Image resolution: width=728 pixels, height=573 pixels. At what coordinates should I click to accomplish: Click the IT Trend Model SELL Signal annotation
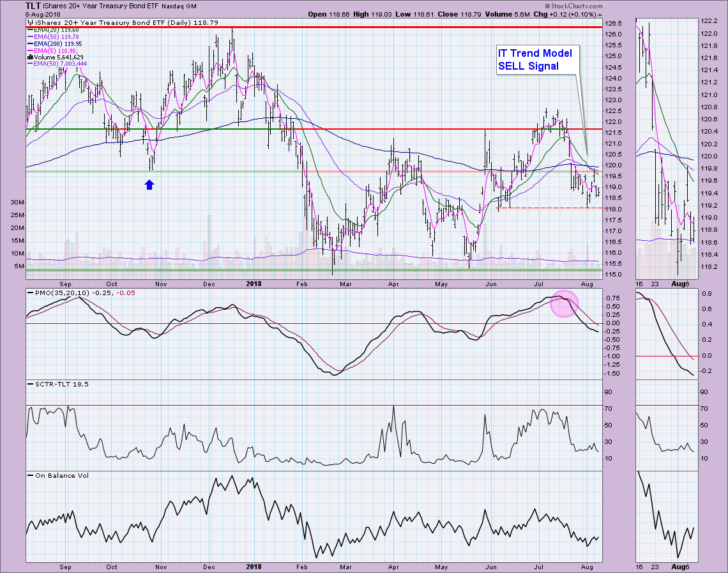pos(538,59)
